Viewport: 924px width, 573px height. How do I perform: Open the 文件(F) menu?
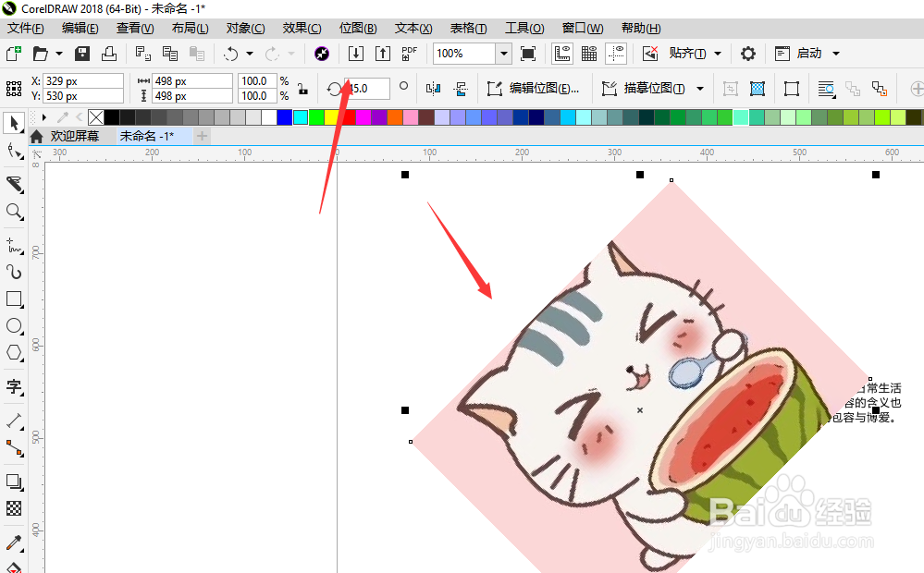25,29
